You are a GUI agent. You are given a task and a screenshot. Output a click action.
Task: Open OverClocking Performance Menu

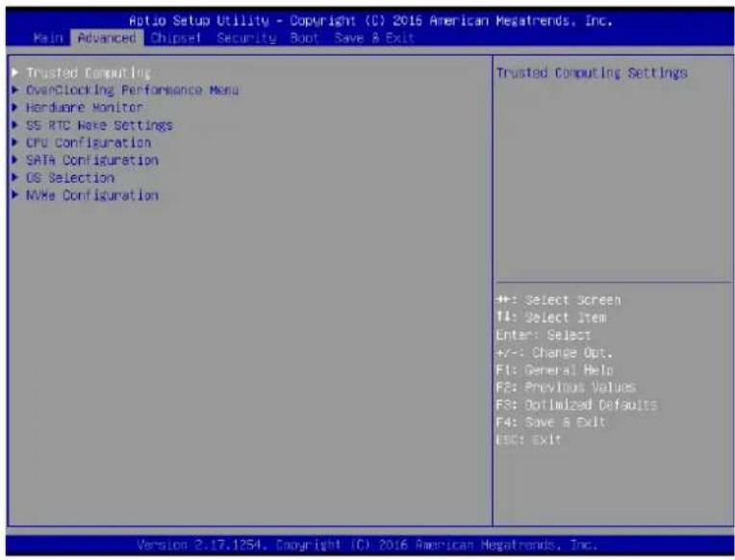pyautogui.click(x=132, y=90)
